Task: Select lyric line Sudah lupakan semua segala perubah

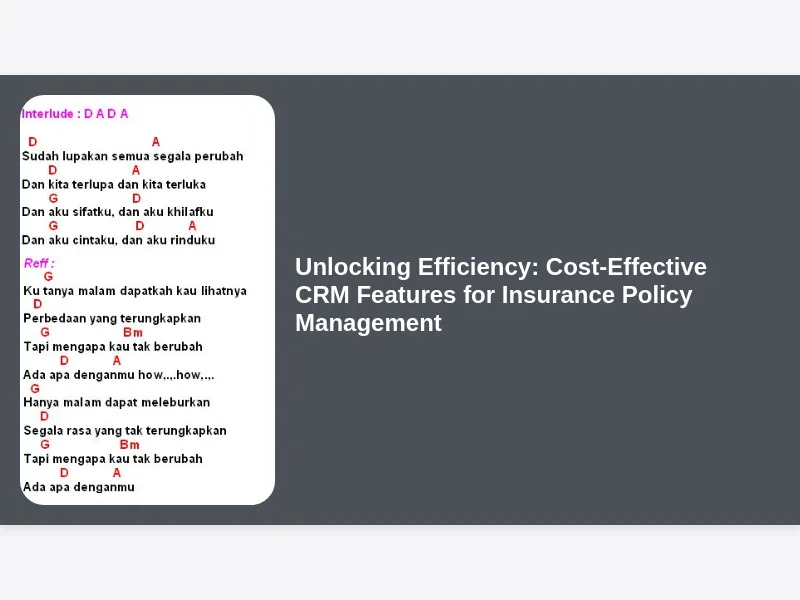Action: tap(133, 156)
